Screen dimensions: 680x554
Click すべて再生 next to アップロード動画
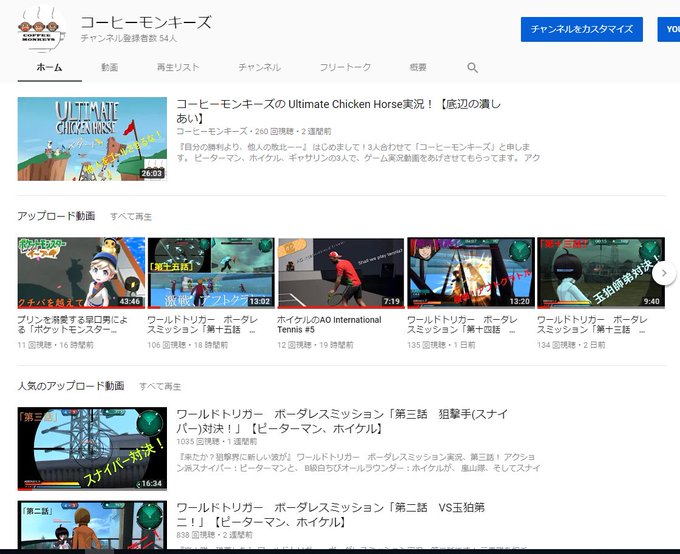131,216
